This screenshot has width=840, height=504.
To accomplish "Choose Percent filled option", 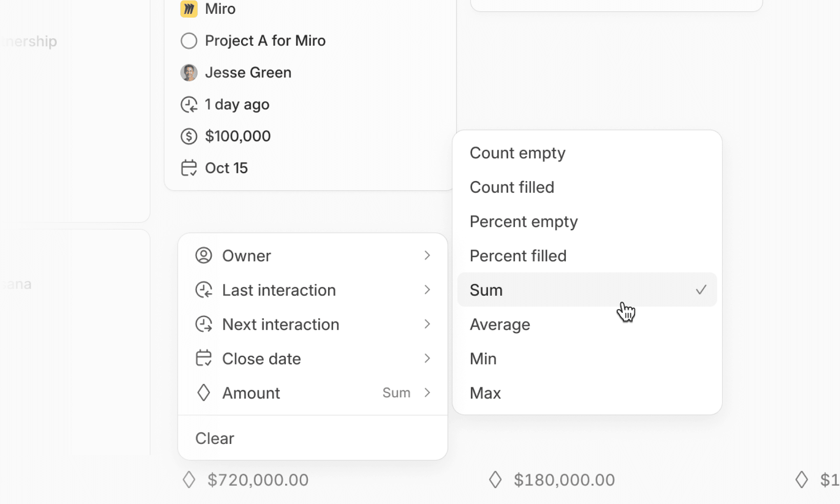I will (x=518, y=256).
